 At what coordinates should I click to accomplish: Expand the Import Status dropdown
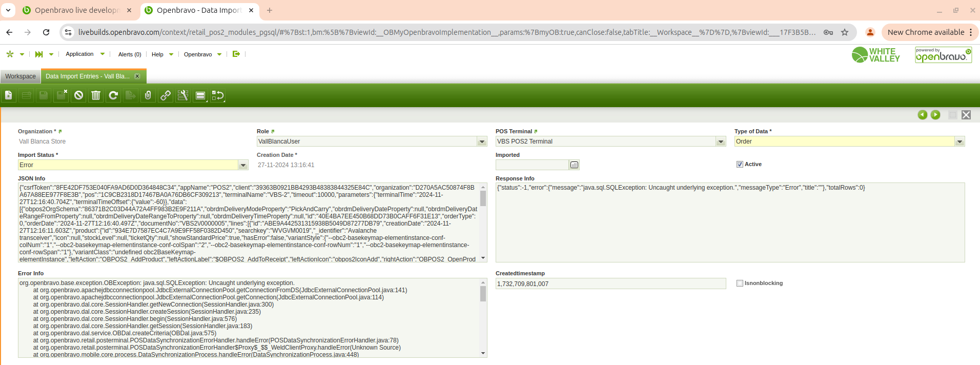point(243,165)
